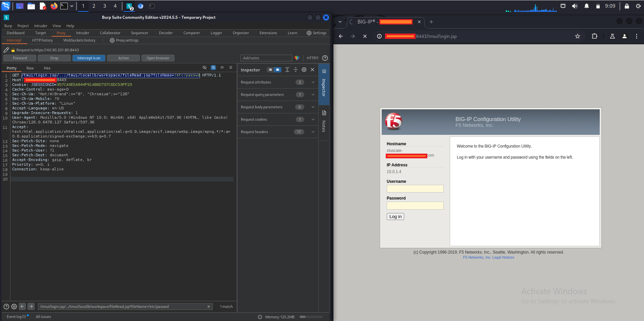Open the HTTP history sub-tab
Screen dimensions: 644x321
click(42, 40)
